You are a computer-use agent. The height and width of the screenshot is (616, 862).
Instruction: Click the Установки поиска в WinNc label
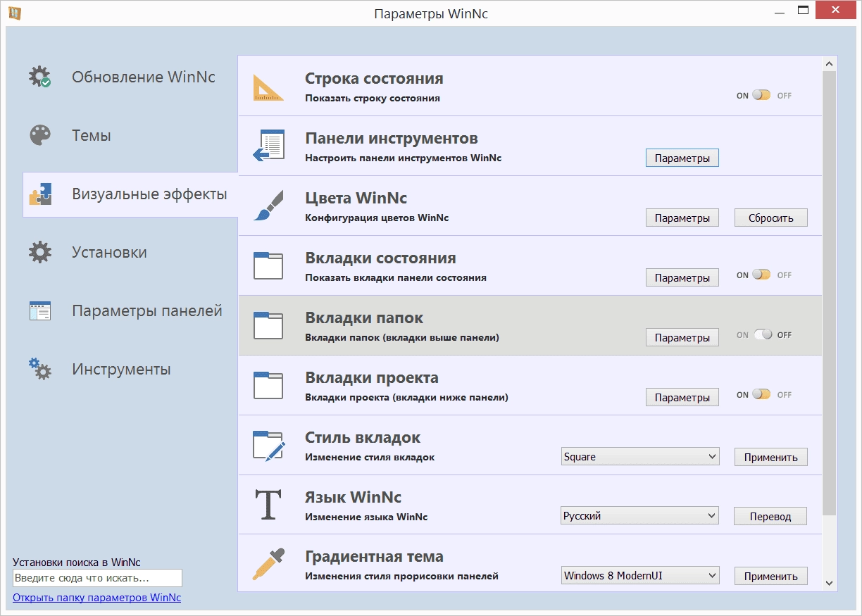pyautogui.click(x=77, y=562)
